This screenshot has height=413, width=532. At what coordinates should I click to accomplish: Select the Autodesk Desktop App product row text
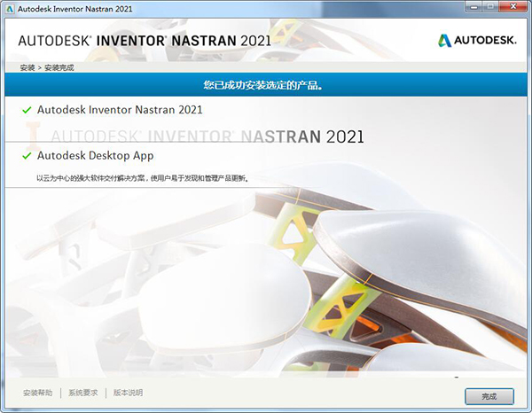tap(96, 156)
